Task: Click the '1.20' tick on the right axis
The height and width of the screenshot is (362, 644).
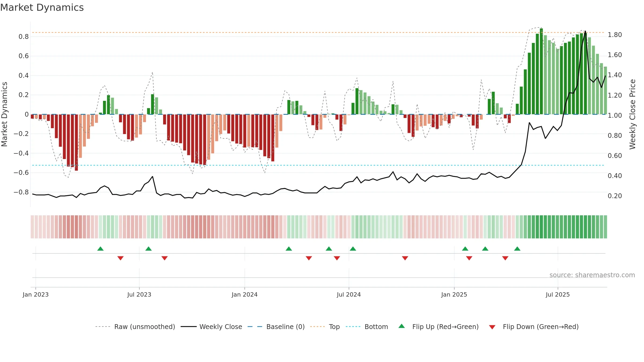Action: point(615,95)
